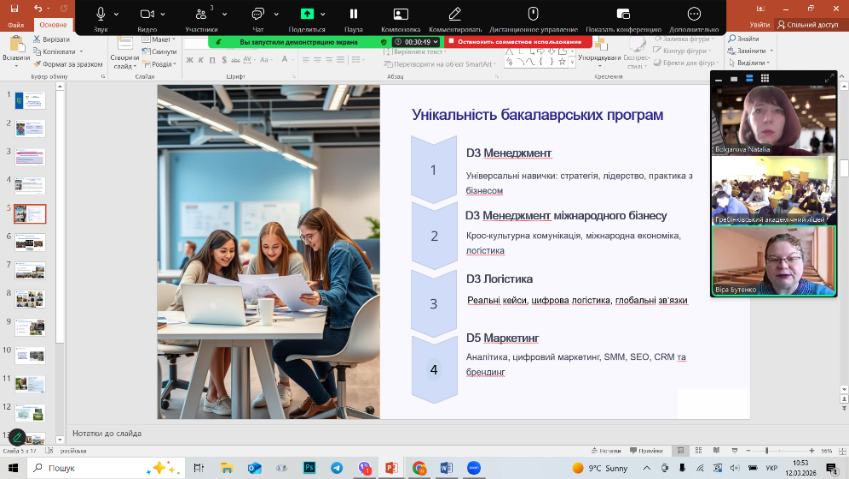Click the show conference icon
This screenshot has width=849, height=479.
622,15
